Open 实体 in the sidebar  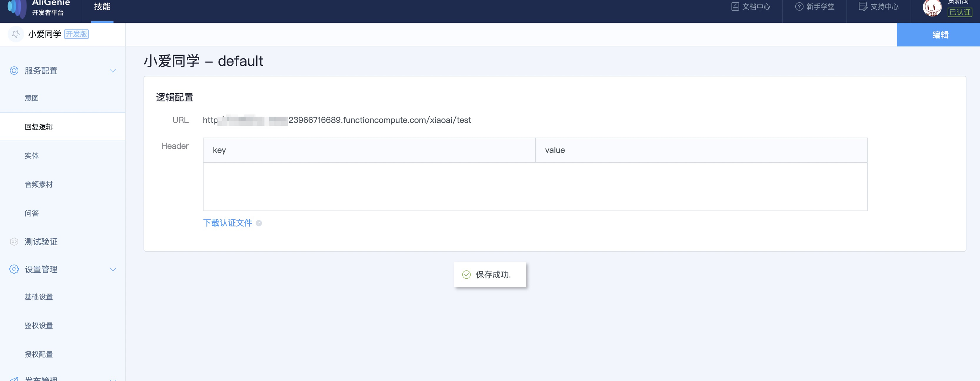[x=32, y=156]
